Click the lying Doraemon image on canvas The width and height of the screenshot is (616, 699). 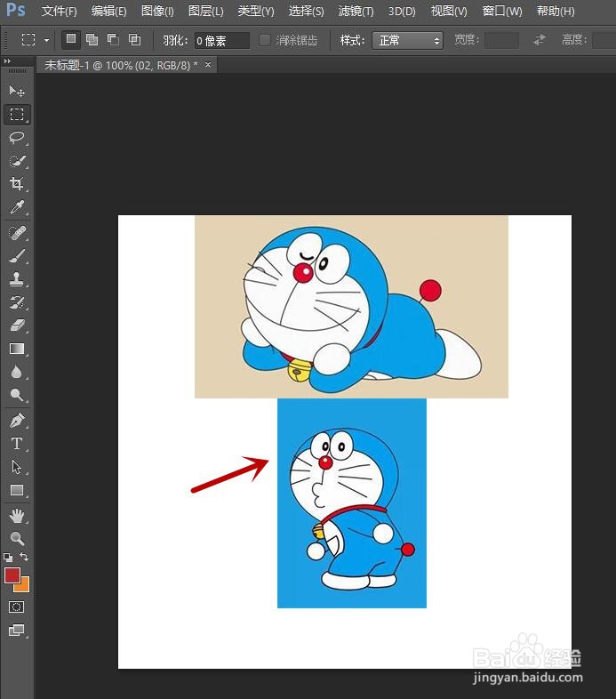pyautogui.click(x=351, y=307)
